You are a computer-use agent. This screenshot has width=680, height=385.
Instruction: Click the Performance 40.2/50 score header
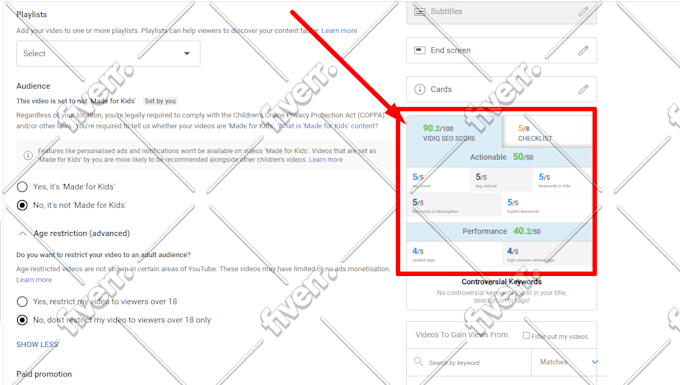pos(500,231)
